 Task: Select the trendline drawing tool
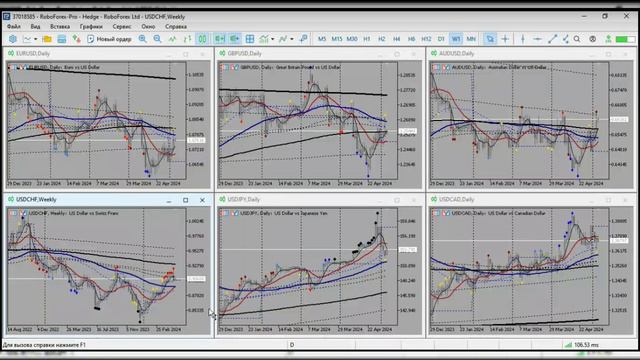(x=552, y=39)
